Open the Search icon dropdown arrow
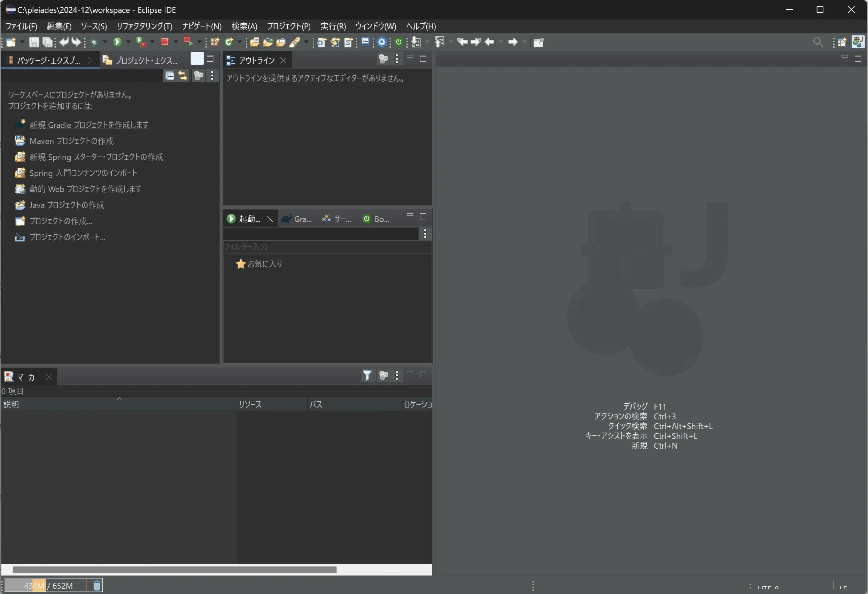 (x=306, y=42)
